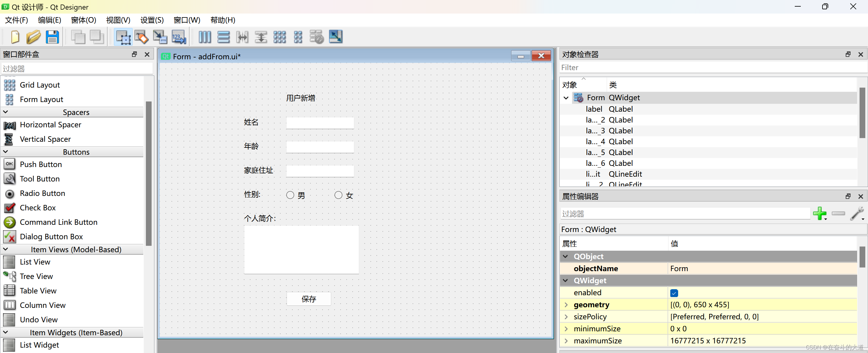Toggle the enabled property checkbox

tap(674, 293)
